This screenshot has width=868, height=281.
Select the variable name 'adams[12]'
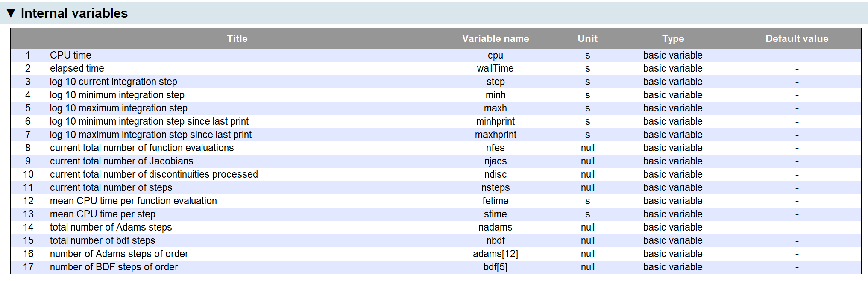(x=496, y=254)
